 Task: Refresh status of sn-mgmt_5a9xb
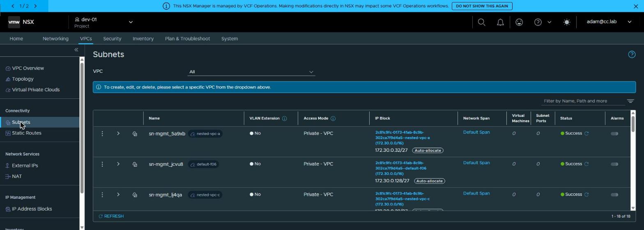tap(586, 133)
